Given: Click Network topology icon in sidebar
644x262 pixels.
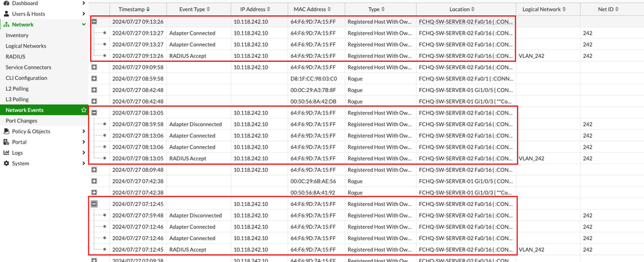Looking at the screenshot, I should (6, 24).
